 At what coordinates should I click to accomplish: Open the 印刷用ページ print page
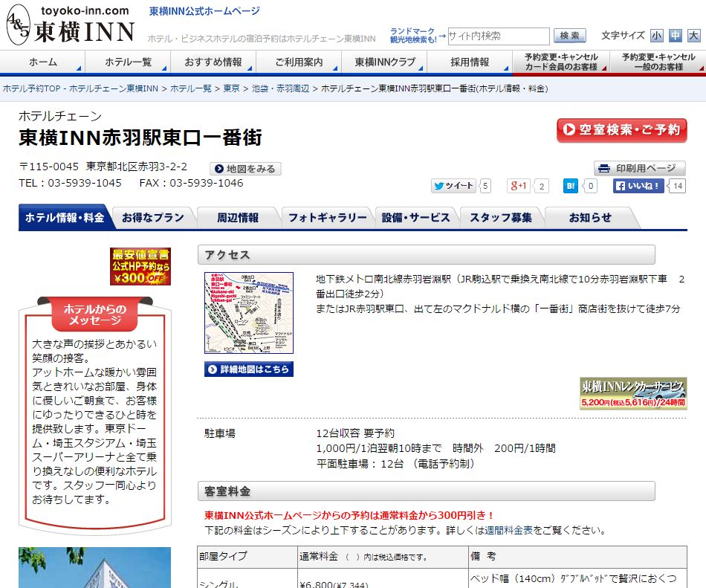639,169
